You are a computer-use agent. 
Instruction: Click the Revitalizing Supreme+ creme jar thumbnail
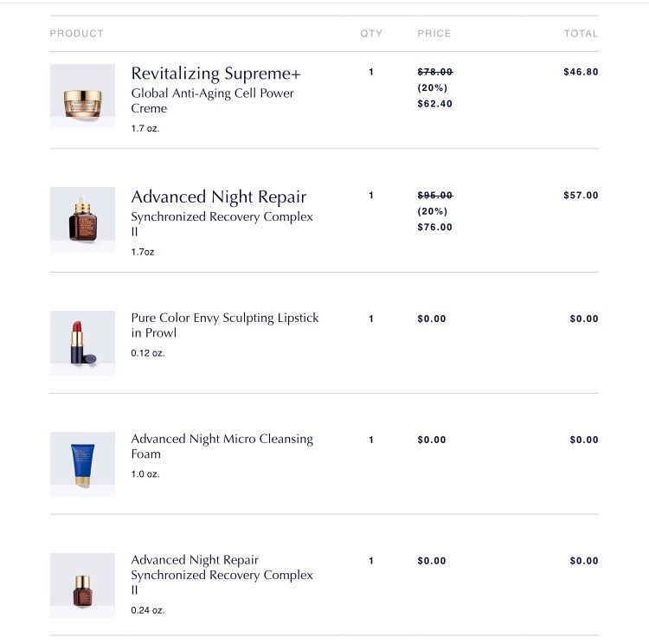(82, 97)
